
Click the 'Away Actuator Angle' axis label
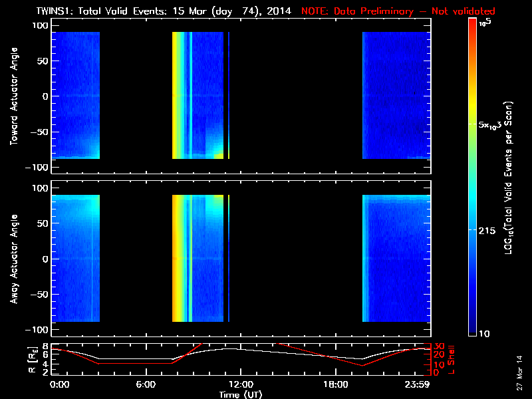coord(13,259)
